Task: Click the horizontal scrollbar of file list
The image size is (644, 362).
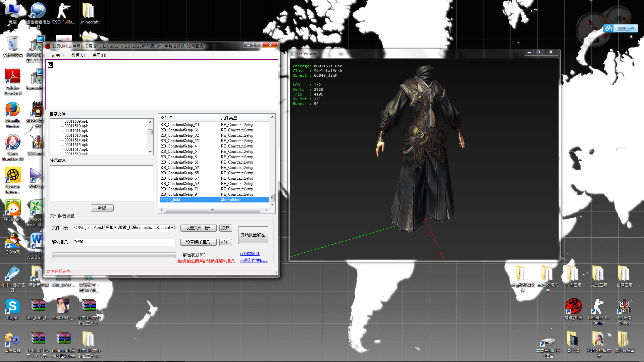Action: pos(212,210)
